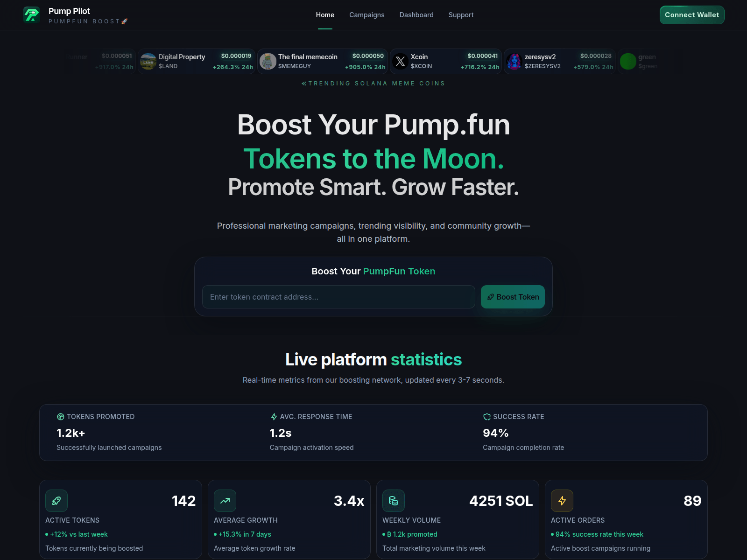Click the trending arrow icon on Average Growth
Screen dimensions: 747x560
click(x=225, y=501)
